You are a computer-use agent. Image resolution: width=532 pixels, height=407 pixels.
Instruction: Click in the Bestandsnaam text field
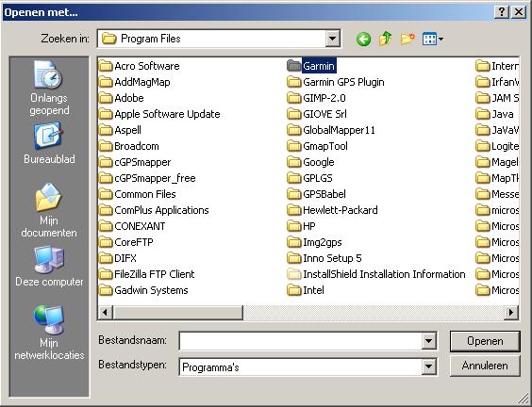coord(301,341)
